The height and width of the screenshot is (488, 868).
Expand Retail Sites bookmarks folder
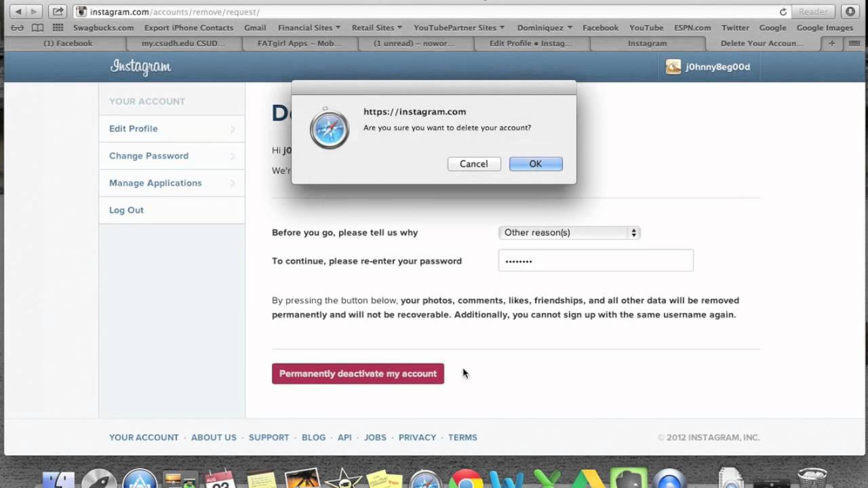point(377,28)
